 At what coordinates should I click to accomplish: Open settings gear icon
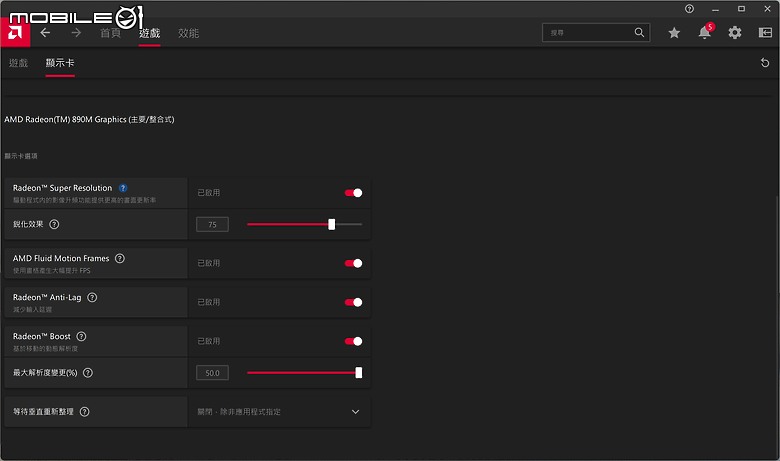tap(735, 33)
